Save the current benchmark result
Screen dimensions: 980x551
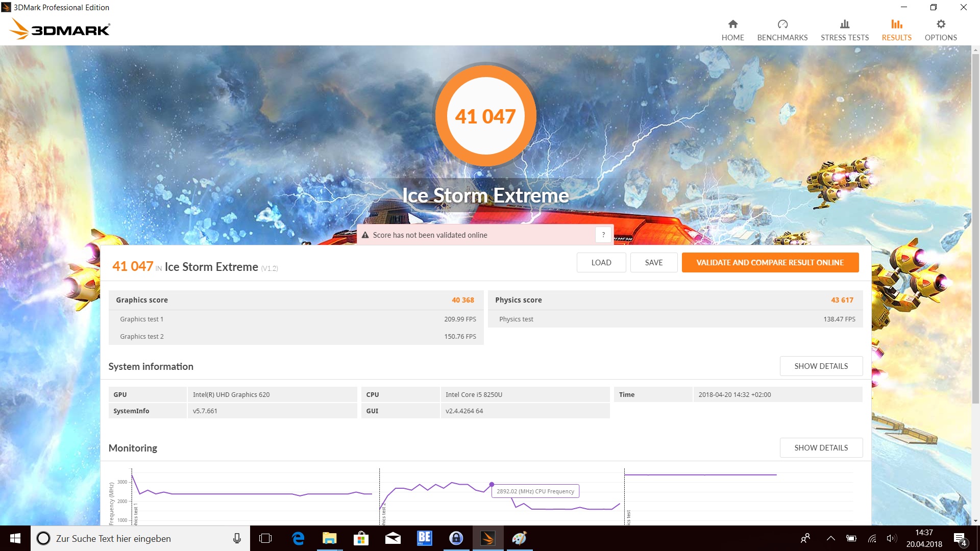(x=653, y=263)
